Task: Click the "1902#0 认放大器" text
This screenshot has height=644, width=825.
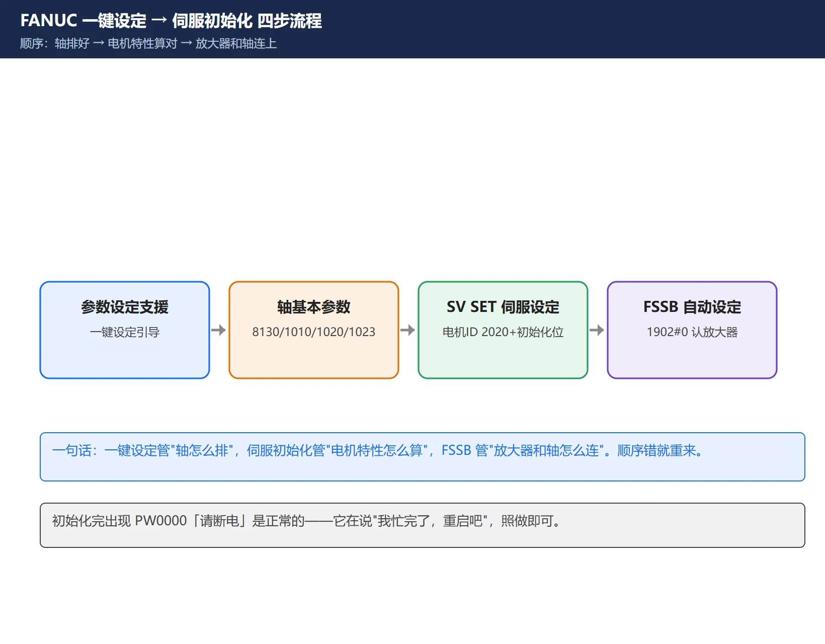Action: (x=692, y=332)
